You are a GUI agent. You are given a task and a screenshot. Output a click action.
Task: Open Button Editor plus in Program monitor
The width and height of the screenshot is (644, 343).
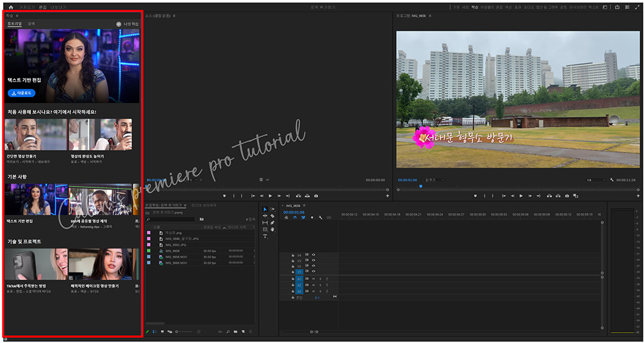click(638, 196)
